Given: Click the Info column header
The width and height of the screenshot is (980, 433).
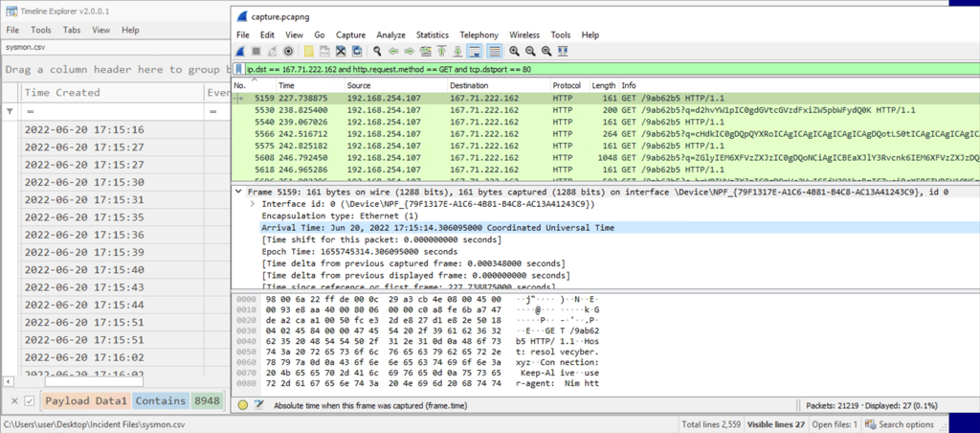Looking at the screenshot, I should click(x=799, y=85).
